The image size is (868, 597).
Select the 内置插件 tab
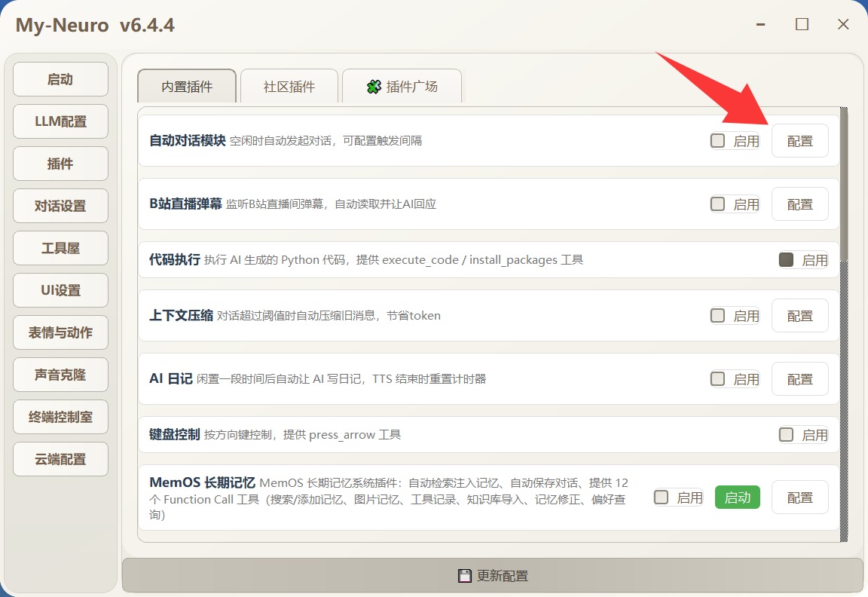pos(187,86)
